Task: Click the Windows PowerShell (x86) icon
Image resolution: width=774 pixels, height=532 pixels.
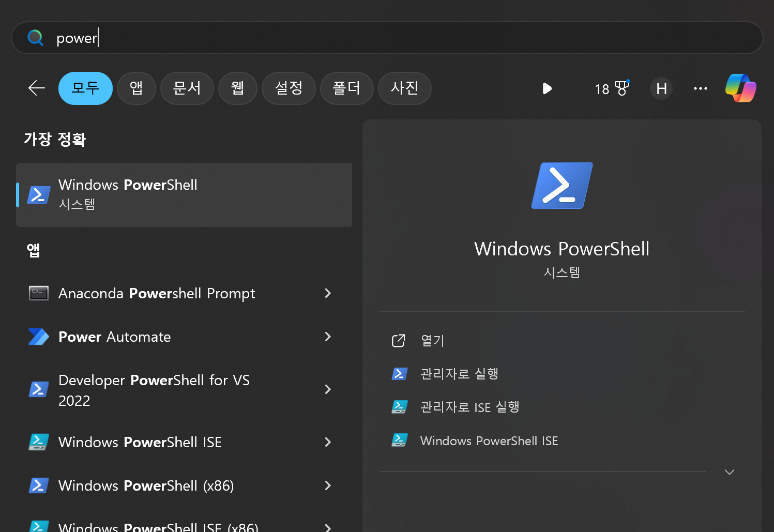Action: coord(39,485)
